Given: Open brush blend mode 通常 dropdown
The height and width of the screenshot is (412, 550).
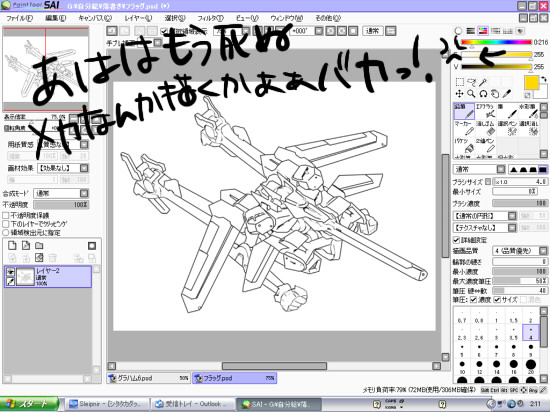Looking at the screenshot, I should [501, 169].
